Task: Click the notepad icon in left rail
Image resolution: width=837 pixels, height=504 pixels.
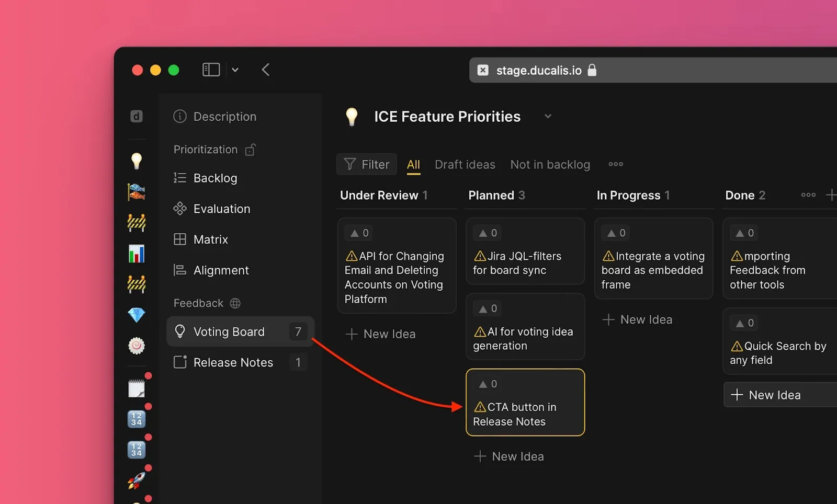Action: (137, 388)
